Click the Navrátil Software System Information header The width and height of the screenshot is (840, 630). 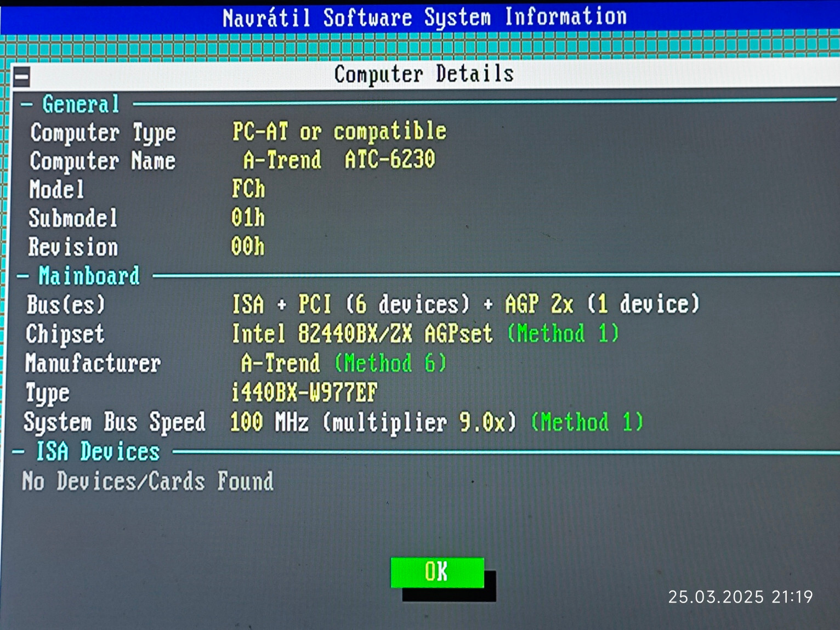coord(425,17)
